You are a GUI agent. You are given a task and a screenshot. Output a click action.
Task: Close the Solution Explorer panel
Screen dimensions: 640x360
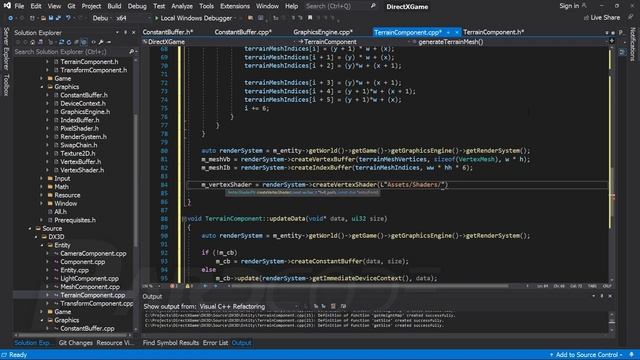[133, 33]
